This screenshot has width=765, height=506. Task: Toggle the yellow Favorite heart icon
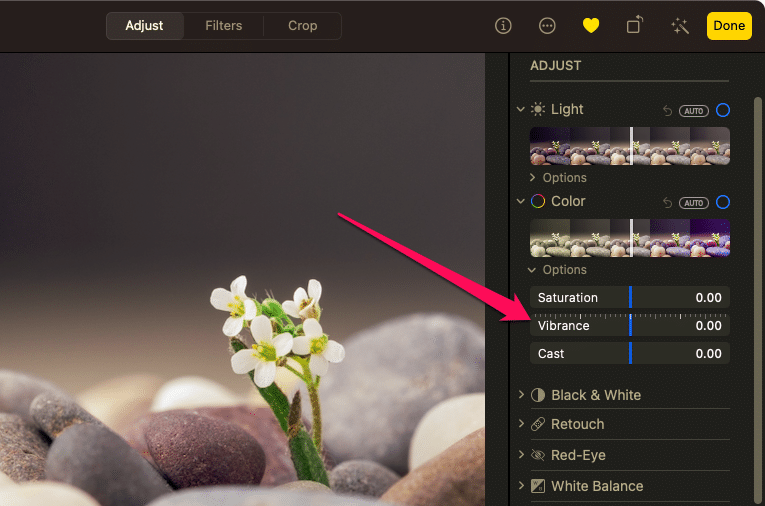pos(590,26)
